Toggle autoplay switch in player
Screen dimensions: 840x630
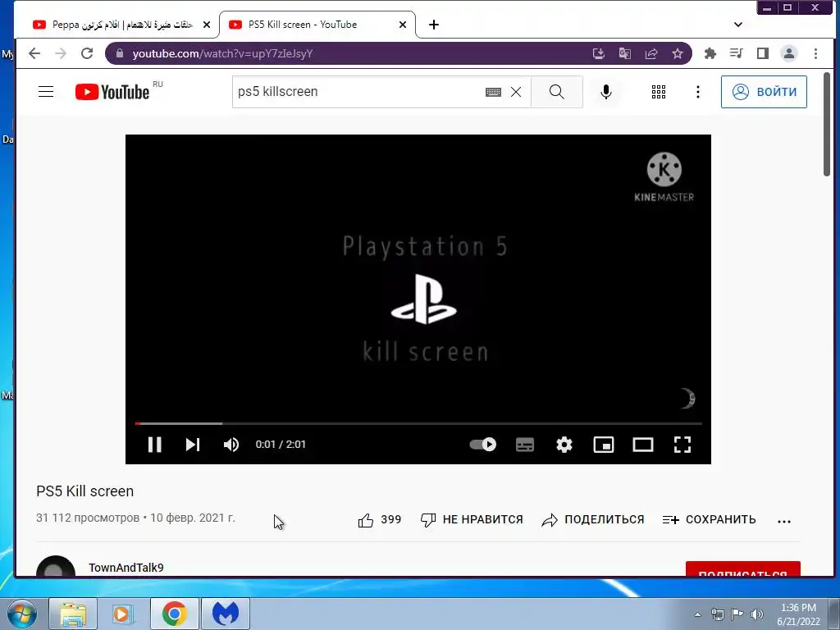482,445
